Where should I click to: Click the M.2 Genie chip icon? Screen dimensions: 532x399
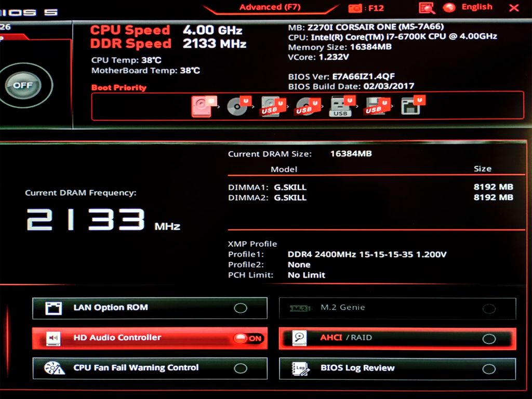tap(300, 308)
